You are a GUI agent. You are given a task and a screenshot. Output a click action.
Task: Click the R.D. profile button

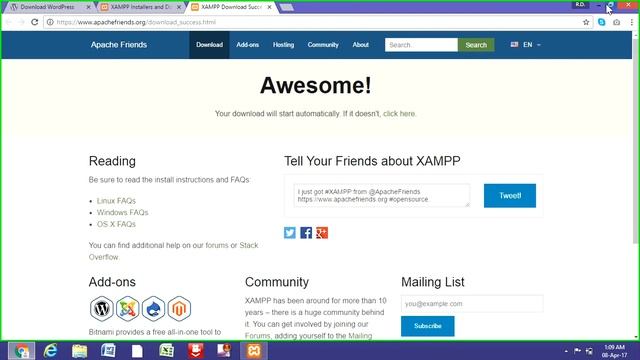tap(580, 4)
